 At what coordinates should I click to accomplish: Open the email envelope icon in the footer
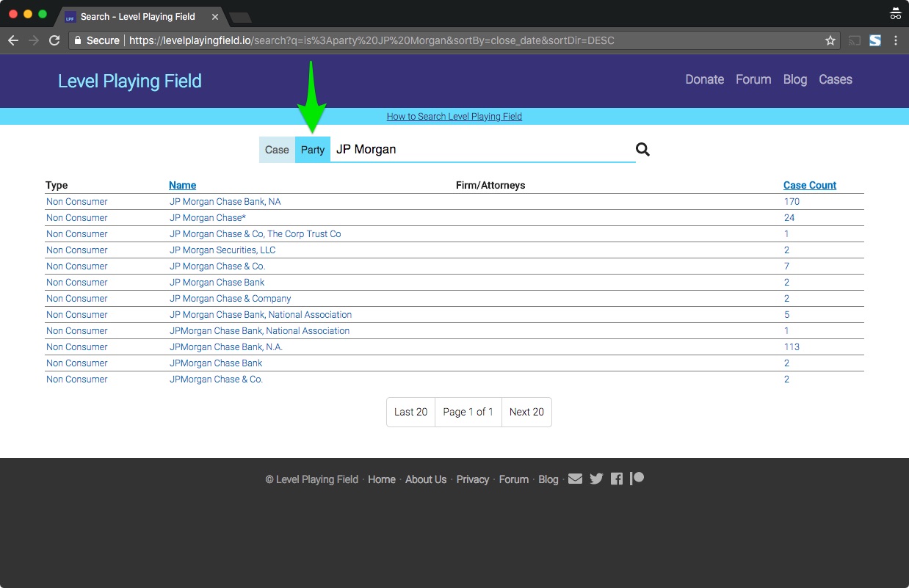[576, 479]
